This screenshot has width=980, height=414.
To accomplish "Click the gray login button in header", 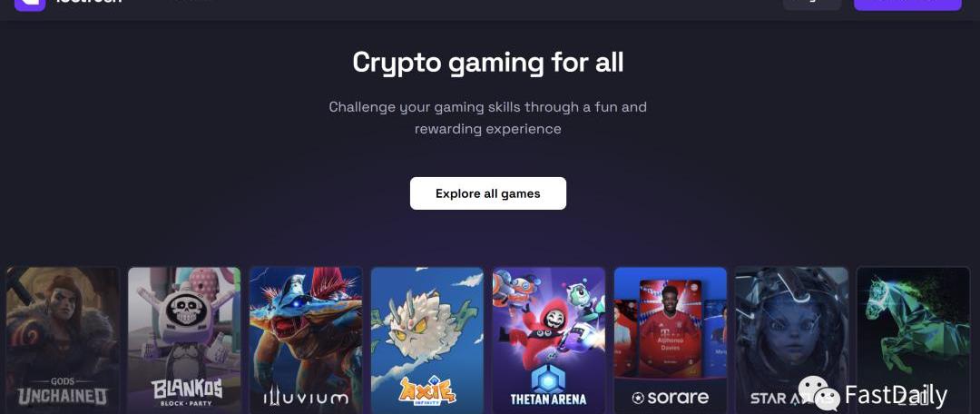I will coord(812,5).
